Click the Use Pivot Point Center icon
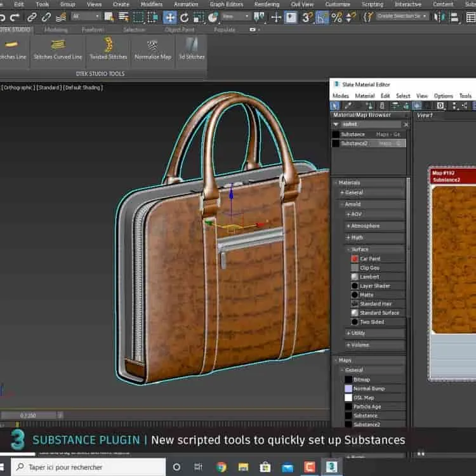476x476 pixels. [259, 17]
